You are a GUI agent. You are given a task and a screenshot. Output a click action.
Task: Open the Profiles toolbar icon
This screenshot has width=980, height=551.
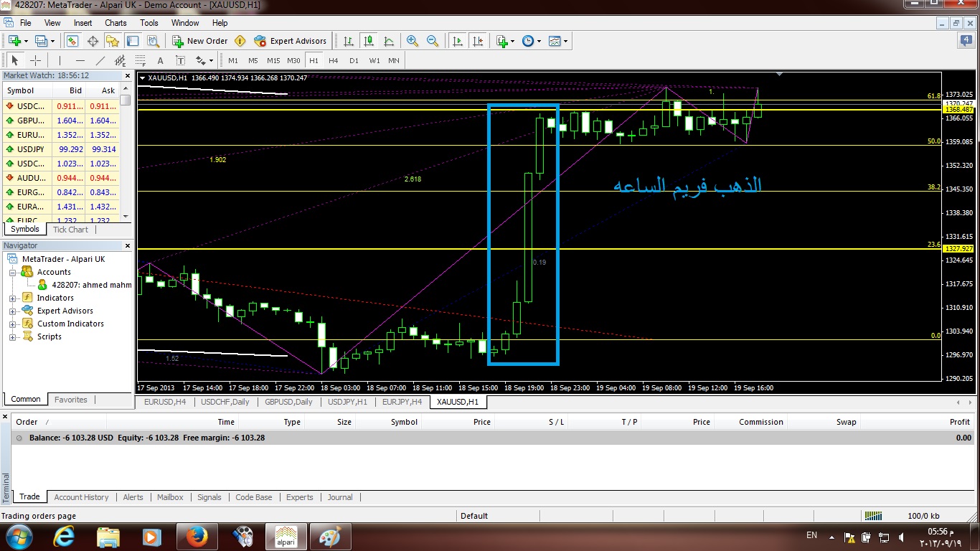coord(41,41)
